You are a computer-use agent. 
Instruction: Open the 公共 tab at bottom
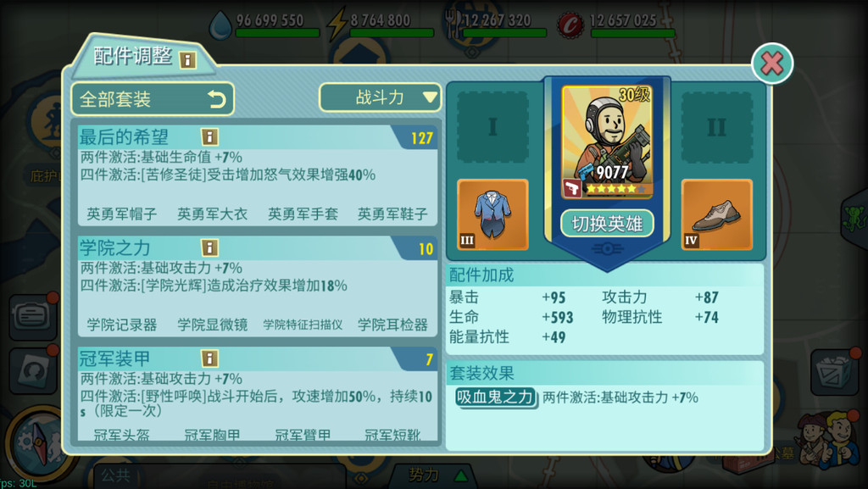click(x=116, y=475)
